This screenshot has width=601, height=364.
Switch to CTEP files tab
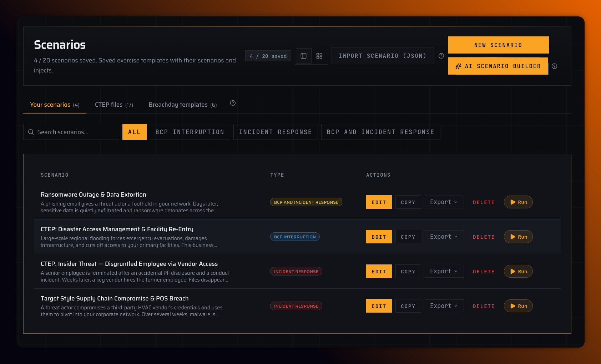tap(114, 105)
